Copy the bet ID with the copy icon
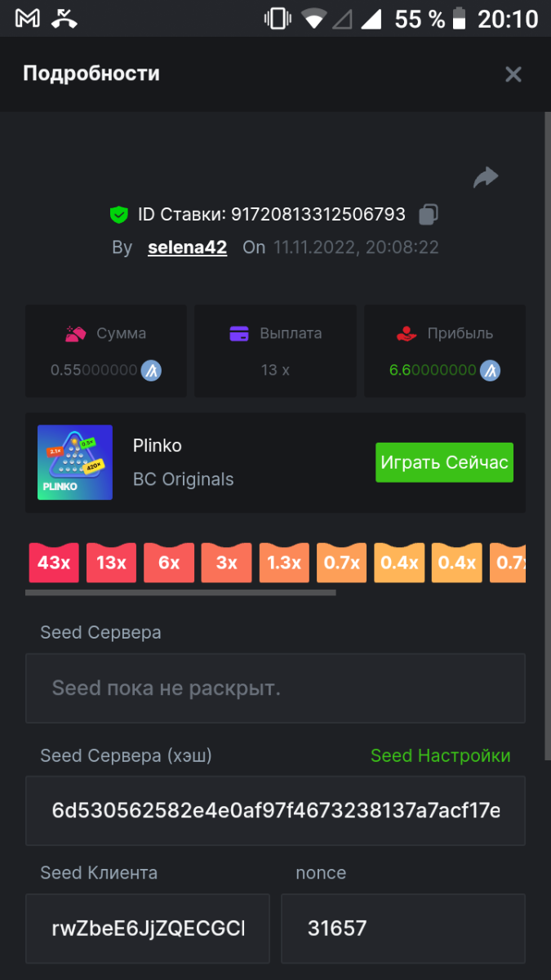The image size is (551, 980). point(429,215)
